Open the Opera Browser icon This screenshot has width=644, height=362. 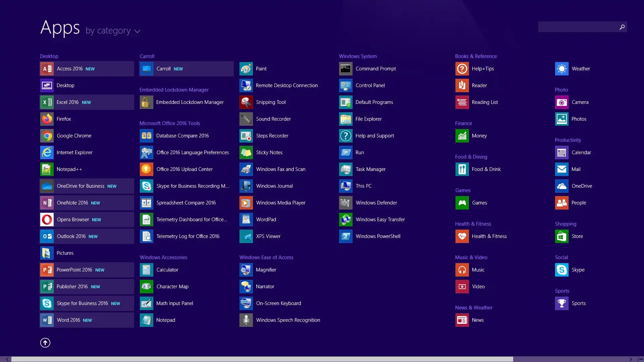coord(47,220)
